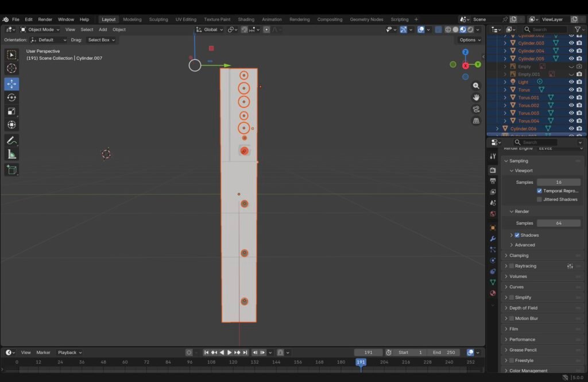Activate the Measure tool
The width and height of the screenshot is (588, 382).
tap(11, 154)
